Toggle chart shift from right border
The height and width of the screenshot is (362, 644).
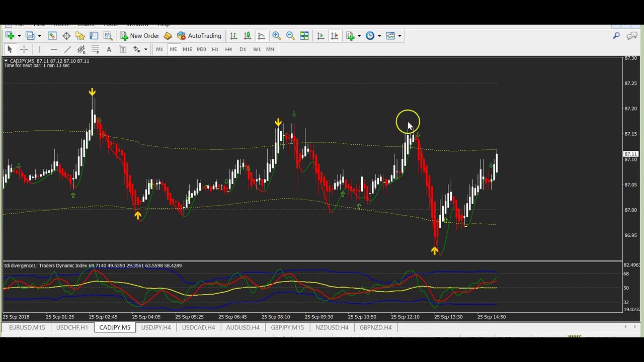pyautogui.click(x=335, y=36)
